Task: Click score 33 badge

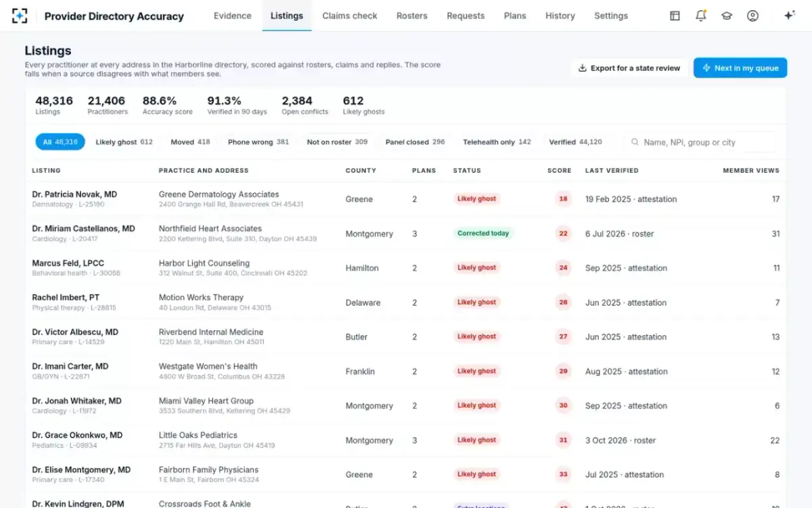Action: coord(563,474)
